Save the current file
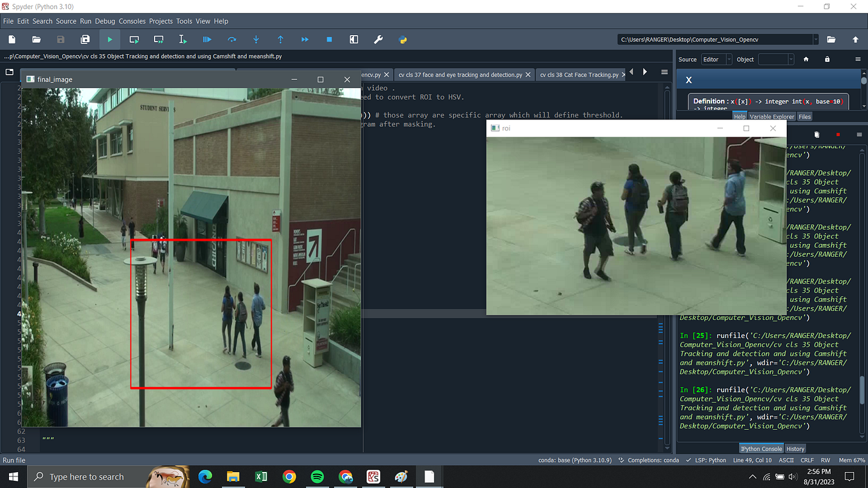This screenshot has width=868, height=488. (61, 40)
